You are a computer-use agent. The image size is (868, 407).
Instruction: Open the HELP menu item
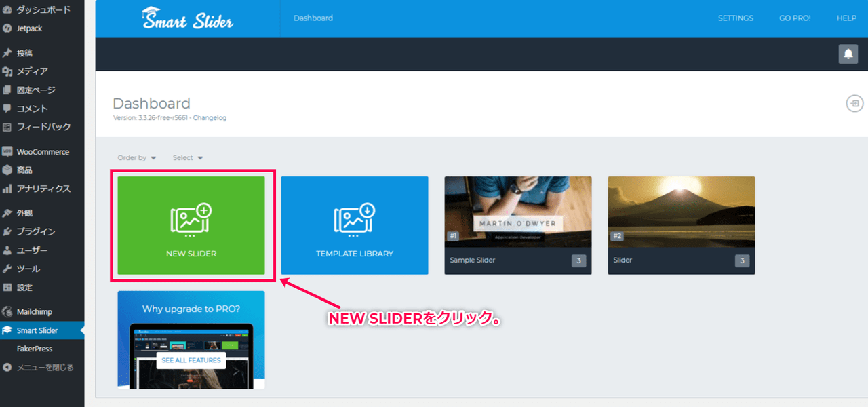tap(846, 18)
